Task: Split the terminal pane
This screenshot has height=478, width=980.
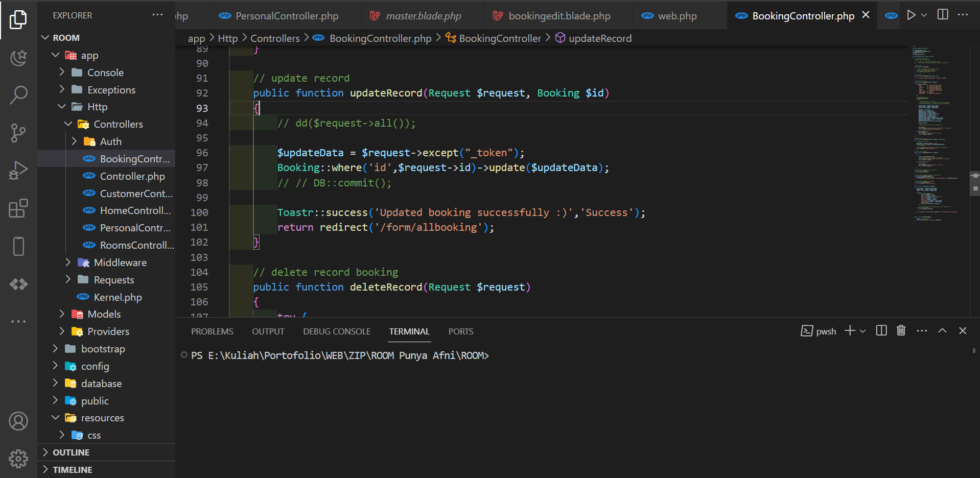Action: click(881, 330)
